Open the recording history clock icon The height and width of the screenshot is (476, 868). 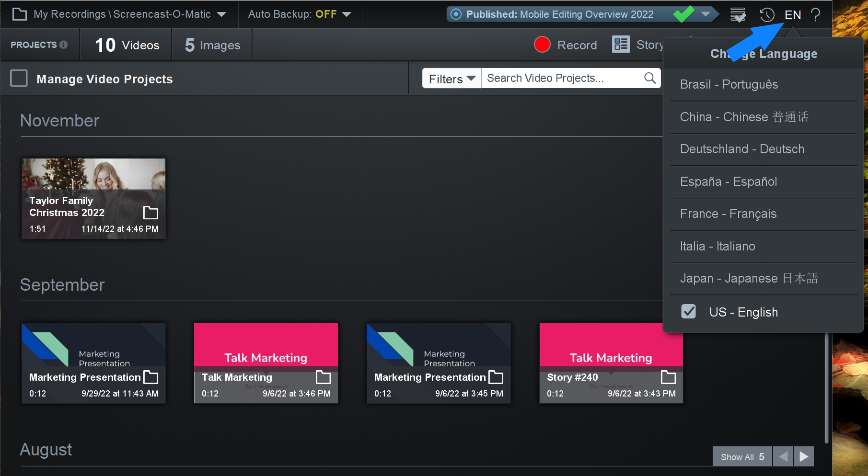point(767,14)
